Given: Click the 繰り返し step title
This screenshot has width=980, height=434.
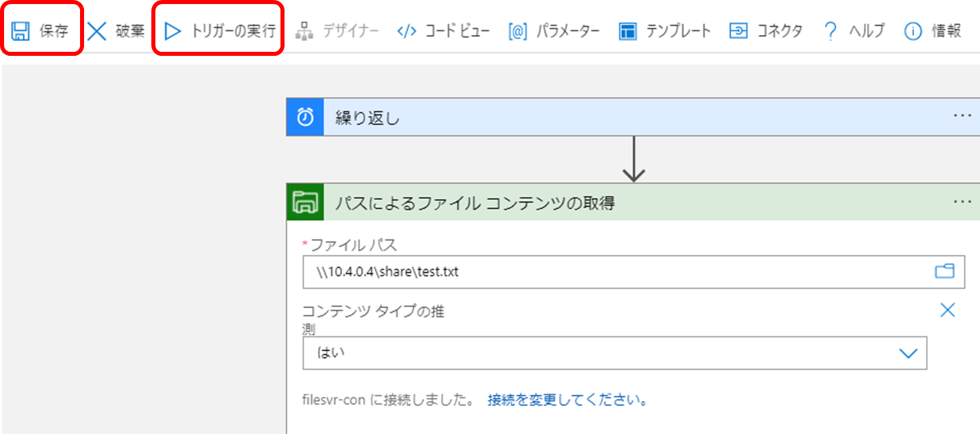Looking at the screenshot, I should [368, 118].
